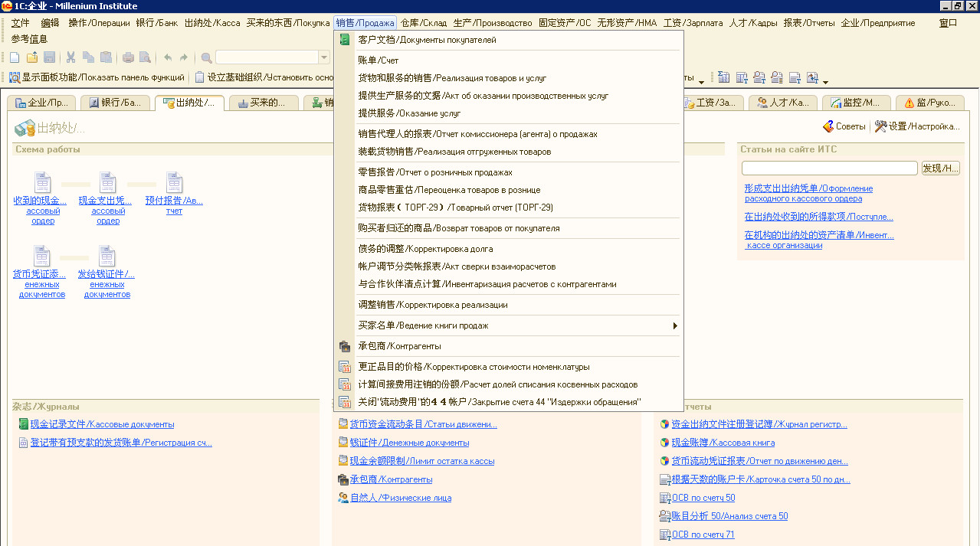This screenshot has height=546, width=980.
Task: Click the Save diskette toolbar icon
Action: 49,57
